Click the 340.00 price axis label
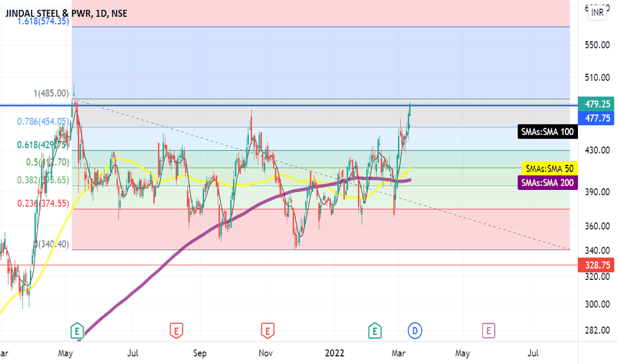 (597, 251)
